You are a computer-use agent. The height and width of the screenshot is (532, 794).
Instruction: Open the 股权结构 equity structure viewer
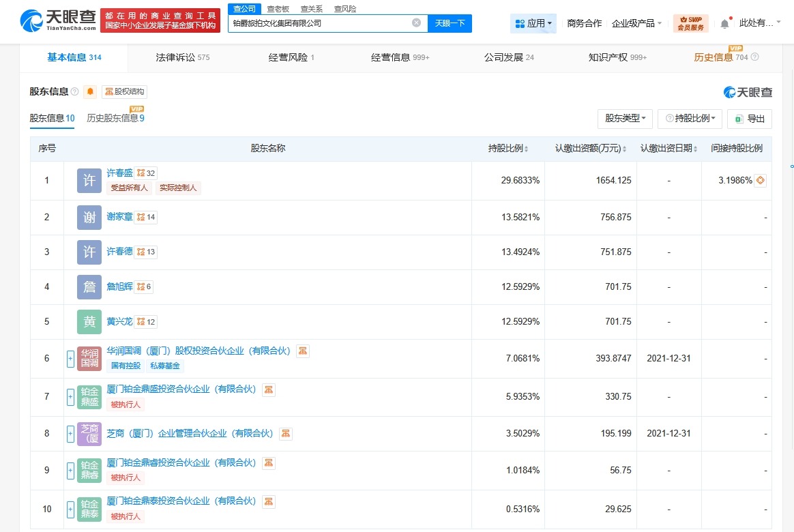point(123,91)
